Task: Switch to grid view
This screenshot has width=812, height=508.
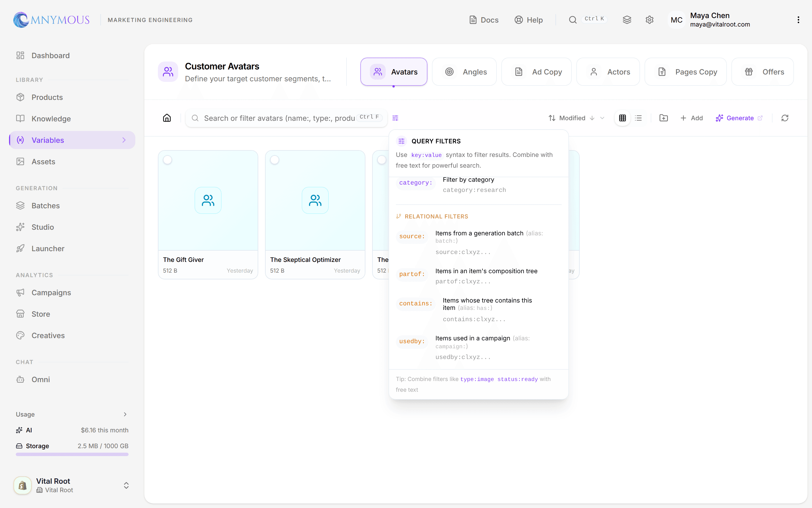Action: [x=623, y=118]
